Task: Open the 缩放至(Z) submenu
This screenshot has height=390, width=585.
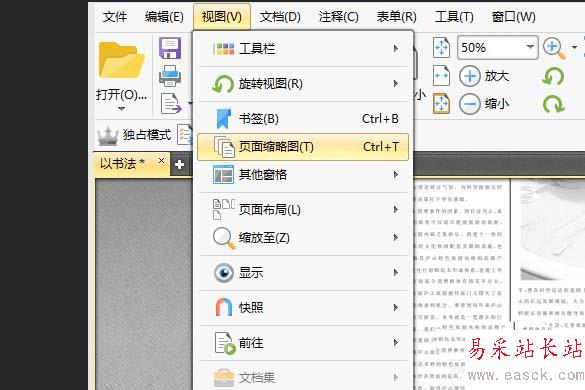Action: (303, 238)
